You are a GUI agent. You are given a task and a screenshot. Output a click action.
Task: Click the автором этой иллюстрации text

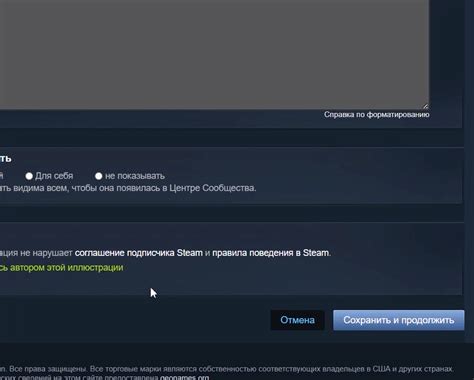tap(67, 268)
